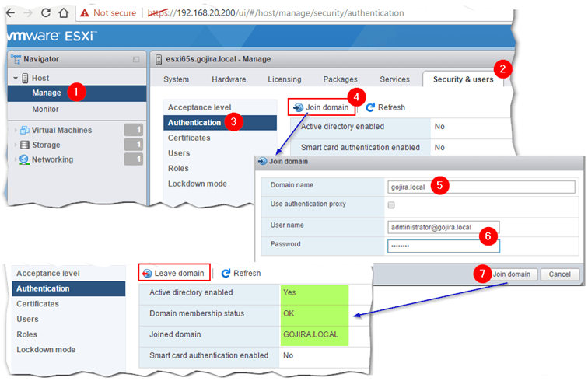The width and height of the screenshot is (588, 381).
Task: Click the Not secure warning icon
Action: [x=85, y=12]
